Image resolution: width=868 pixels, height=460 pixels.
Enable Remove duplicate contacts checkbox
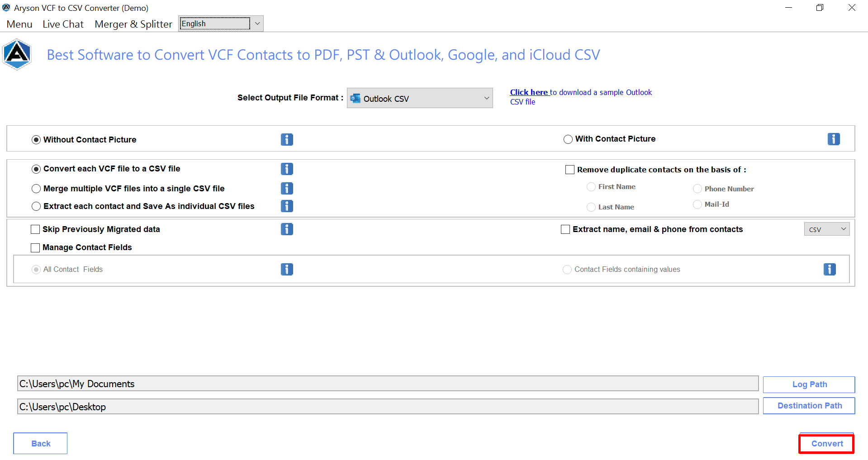[x=570, y=170]
